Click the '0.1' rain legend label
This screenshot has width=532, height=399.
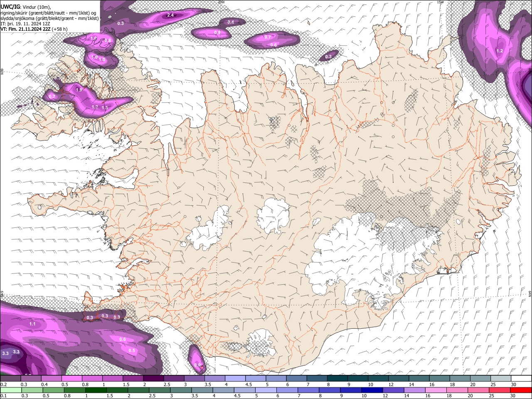pyautogui.click(x=3, y=396)
